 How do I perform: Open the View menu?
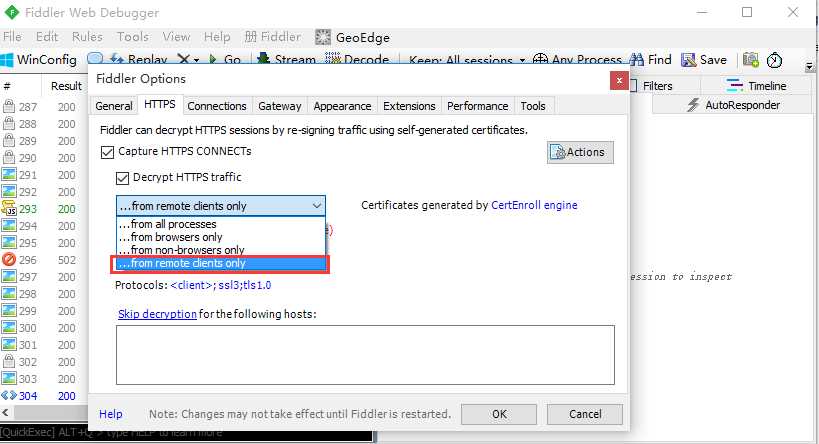pos(176,37)
